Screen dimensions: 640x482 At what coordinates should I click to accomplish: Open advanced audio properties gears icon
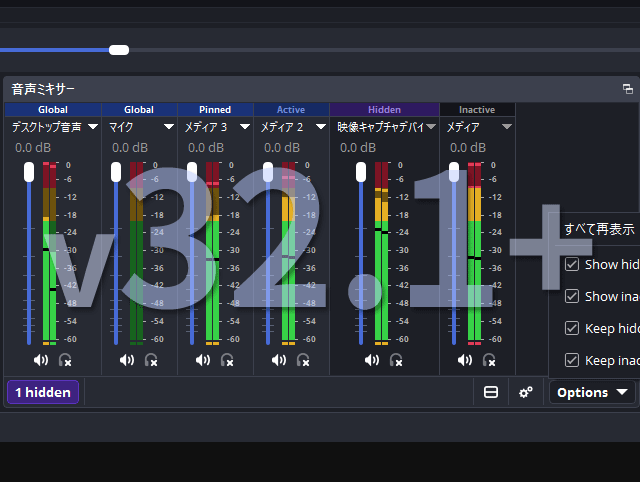526,392
